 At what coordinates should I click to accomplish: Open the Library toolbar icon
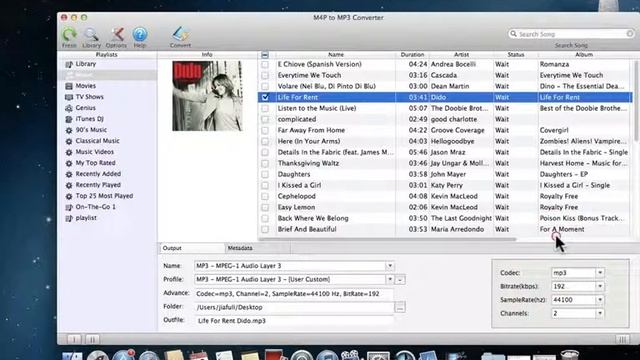click(x=91, y=35)
